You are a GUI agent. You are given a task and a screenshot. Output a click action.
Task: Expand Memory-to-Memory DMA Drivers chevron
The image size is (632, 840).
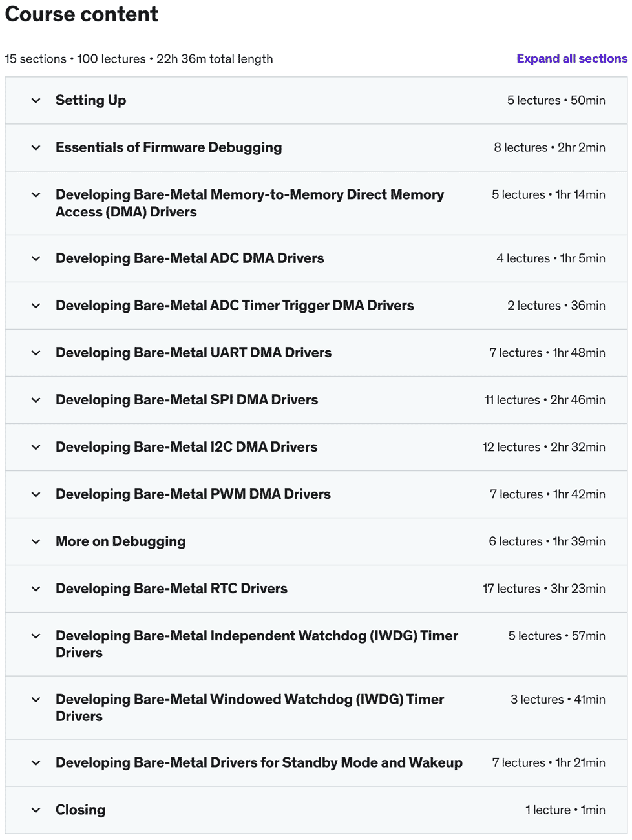tap(36, 195)
